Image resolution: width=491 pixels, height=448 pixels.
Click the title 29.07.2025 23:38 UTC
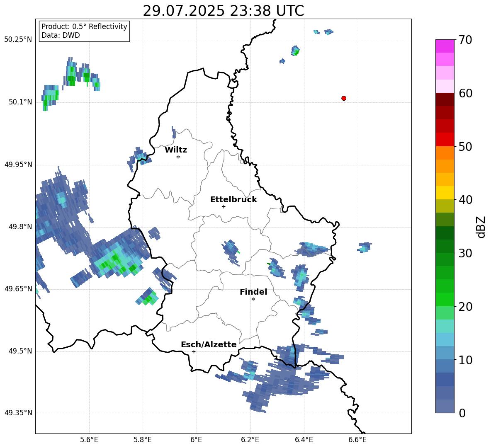223,11
